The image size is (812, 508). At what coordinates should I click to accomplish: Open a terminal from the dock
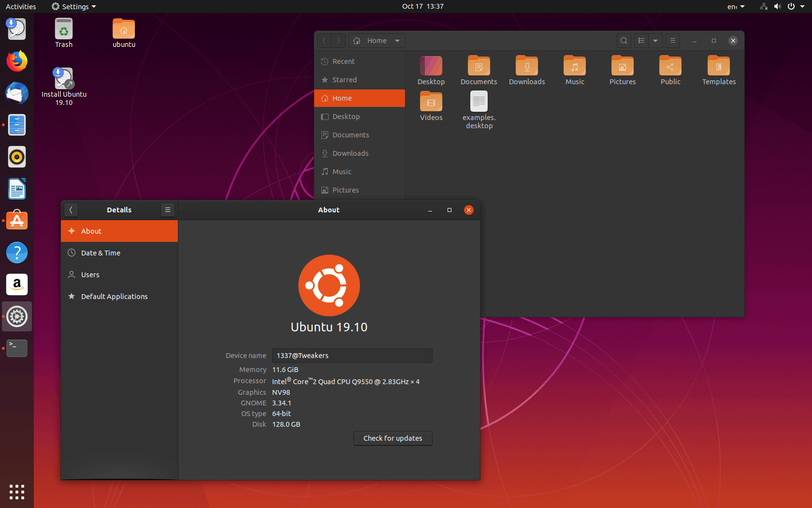16,348
